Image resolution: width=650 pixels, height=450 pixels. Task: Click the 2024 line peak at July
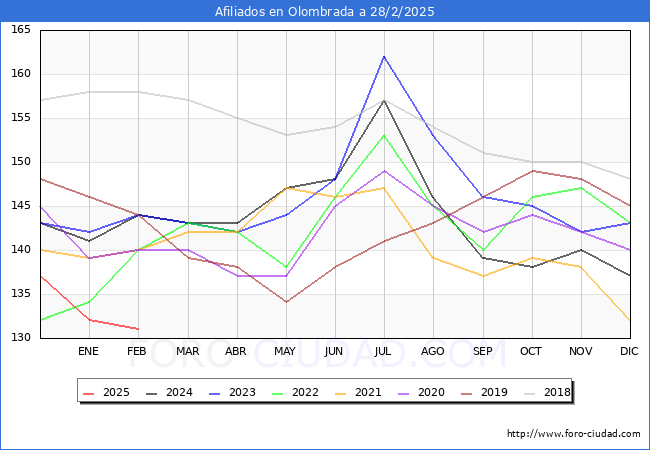(x=384, y=101)
